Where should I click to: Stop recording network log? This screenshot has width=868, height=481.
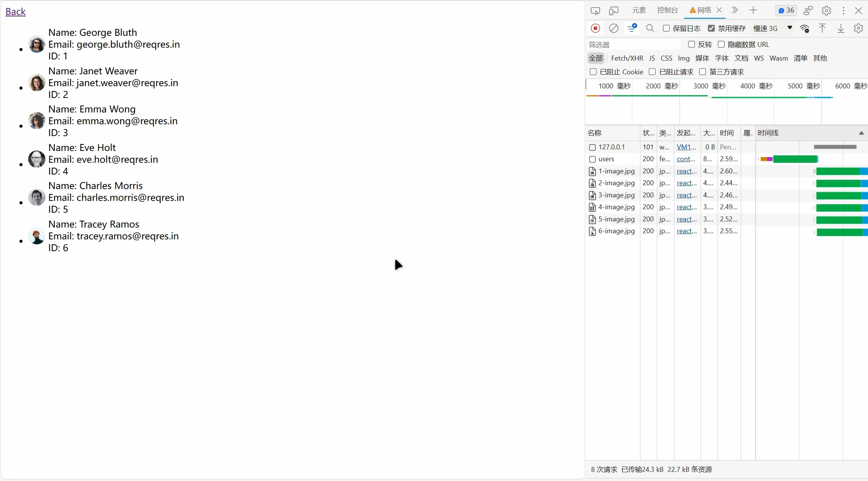(595, 28)
